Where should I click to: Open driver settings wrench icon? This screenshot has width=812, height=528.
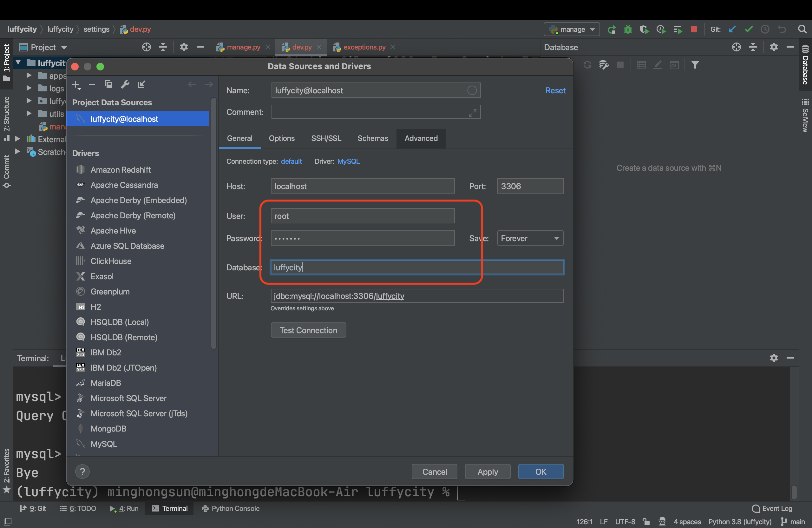point(125,84)
